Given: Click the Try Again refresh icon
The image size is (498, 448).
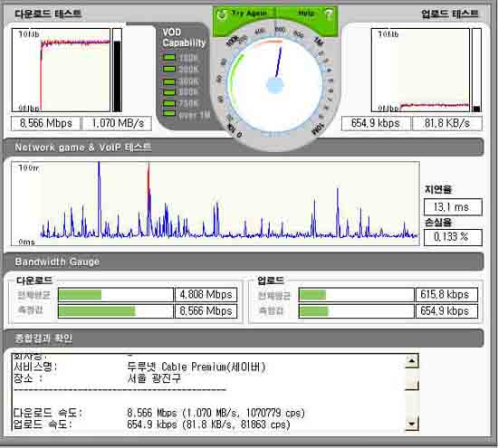Looking at the screenshot, I should coord(222,14).
